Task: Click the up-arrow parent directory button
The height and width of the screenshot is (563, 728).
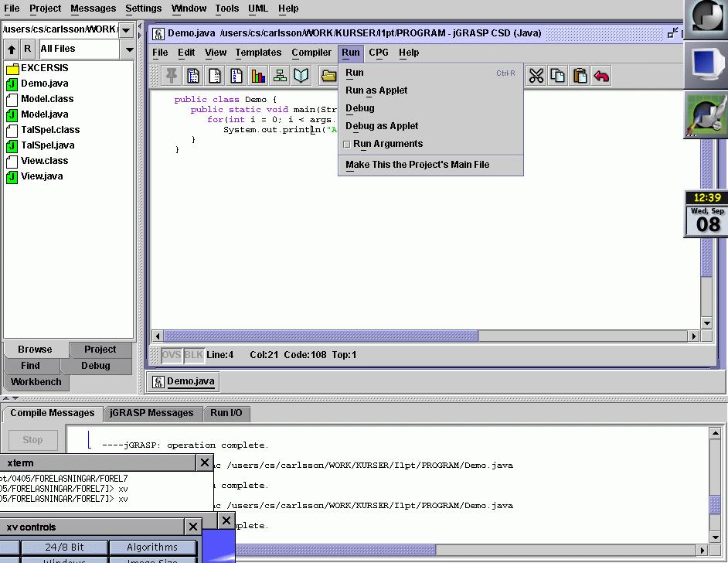Action: pyautogui.click(x=12, y=49)
